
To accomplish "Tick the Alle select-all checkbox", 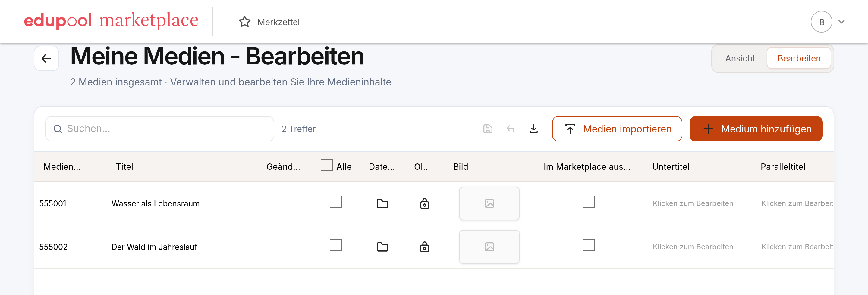I will 326,165.
